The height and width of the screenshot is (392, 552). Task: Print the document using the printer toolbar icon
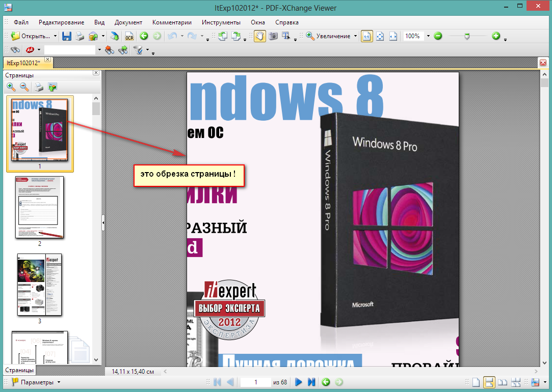point(80,36)
